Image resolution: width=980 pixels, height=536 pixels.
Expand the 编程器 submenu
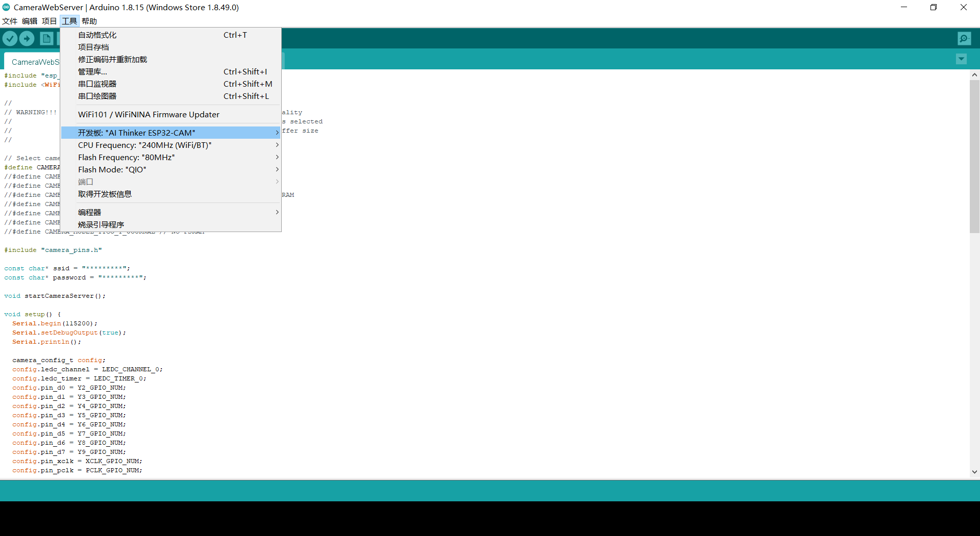coord(171,213)
